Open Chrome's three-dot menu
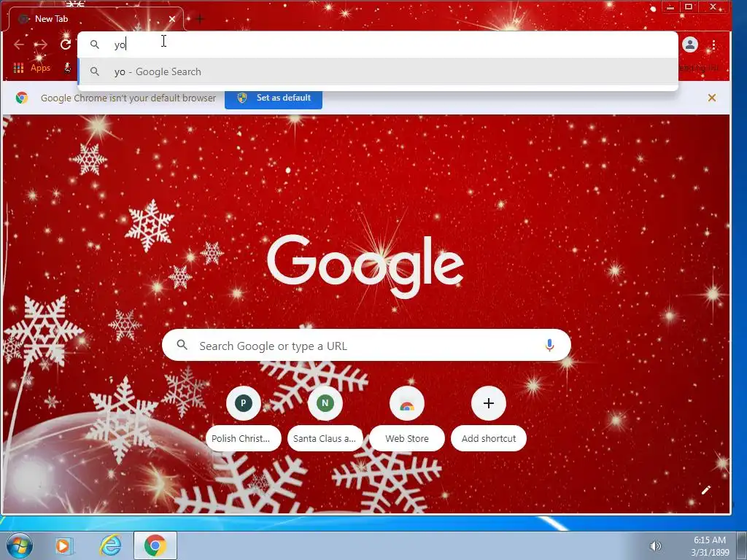Image resolution: width=747 pixels, height=560 pixels. [x=713, y=44]
